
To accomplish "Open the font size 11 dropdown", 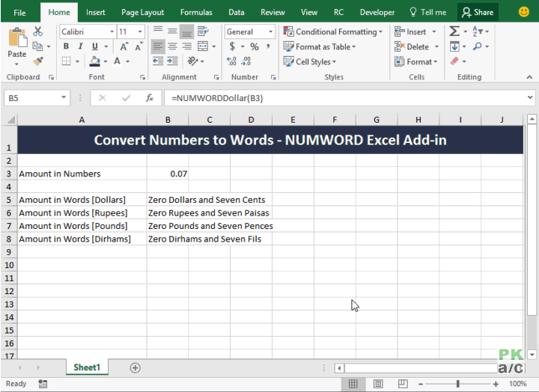I will (x=140, y=31).
